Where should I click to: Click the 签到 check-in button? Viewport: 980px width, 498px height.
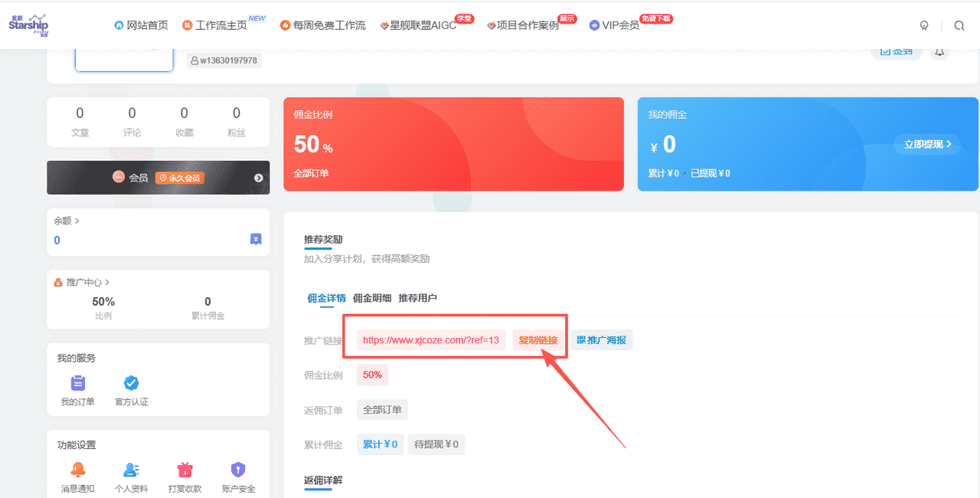coord(896,51)
